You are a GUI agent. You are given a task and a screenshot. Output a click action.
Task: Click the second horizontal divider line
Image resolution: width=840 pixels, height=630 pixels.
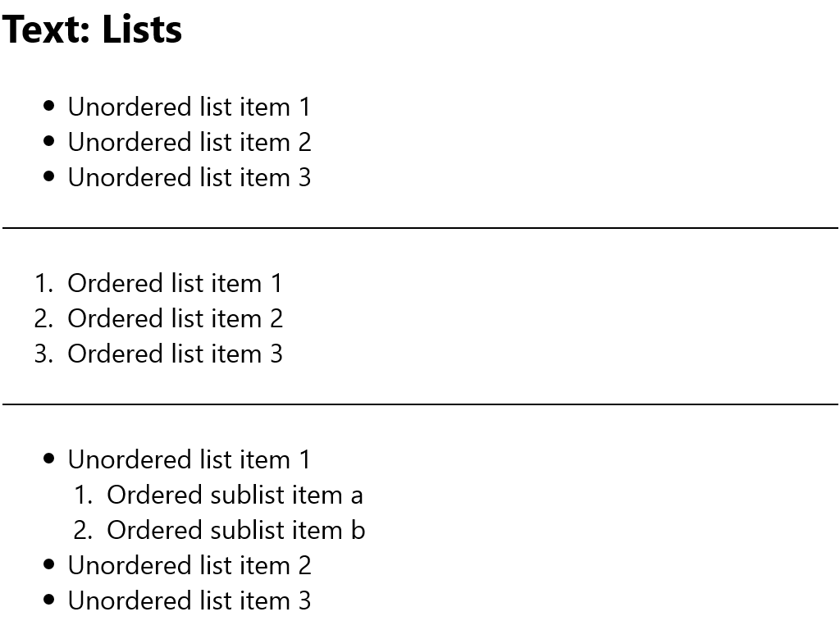(420, 404)
